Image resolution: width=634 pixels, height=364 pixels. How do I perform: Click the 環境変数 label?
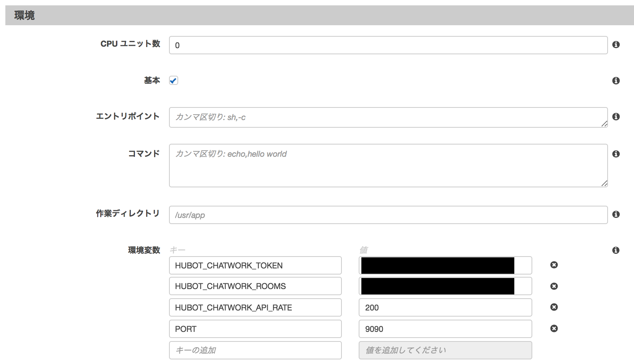(144, 250)
